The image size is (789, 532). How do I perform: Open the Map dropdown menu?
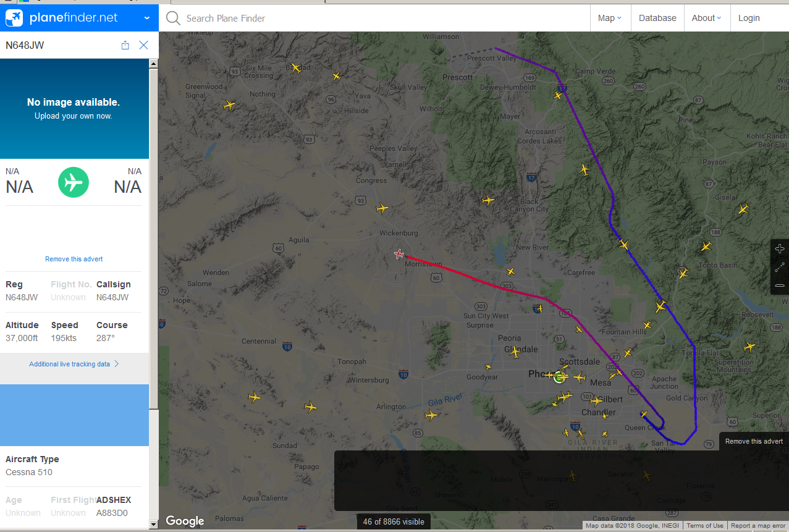pos(610,18)
